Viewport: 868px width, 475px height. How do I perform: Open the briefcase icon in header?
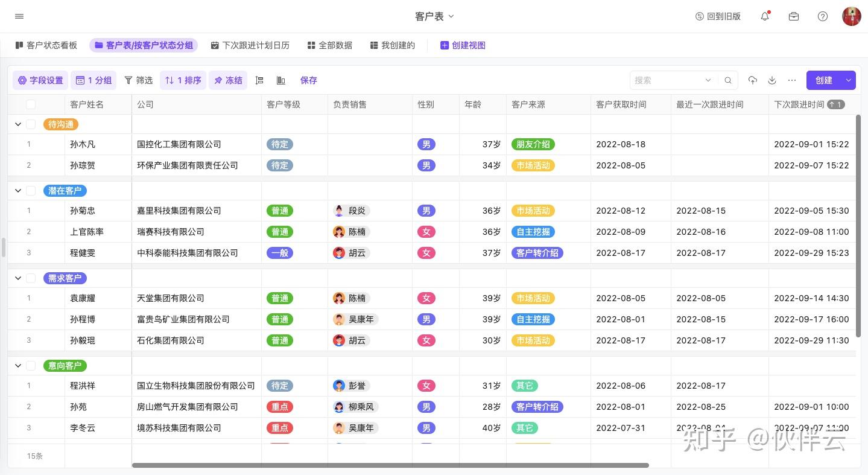point(794,16)
